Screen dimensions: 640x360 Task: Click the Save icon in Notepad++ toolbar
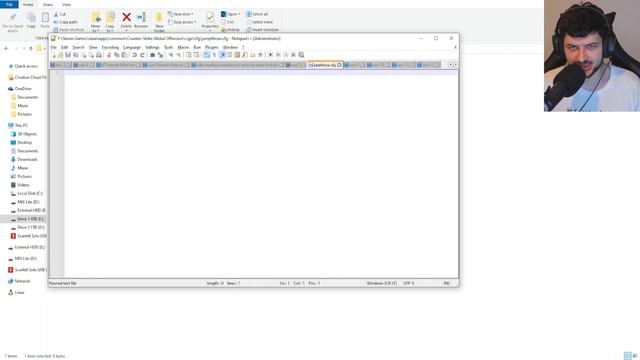coord(69,55)
